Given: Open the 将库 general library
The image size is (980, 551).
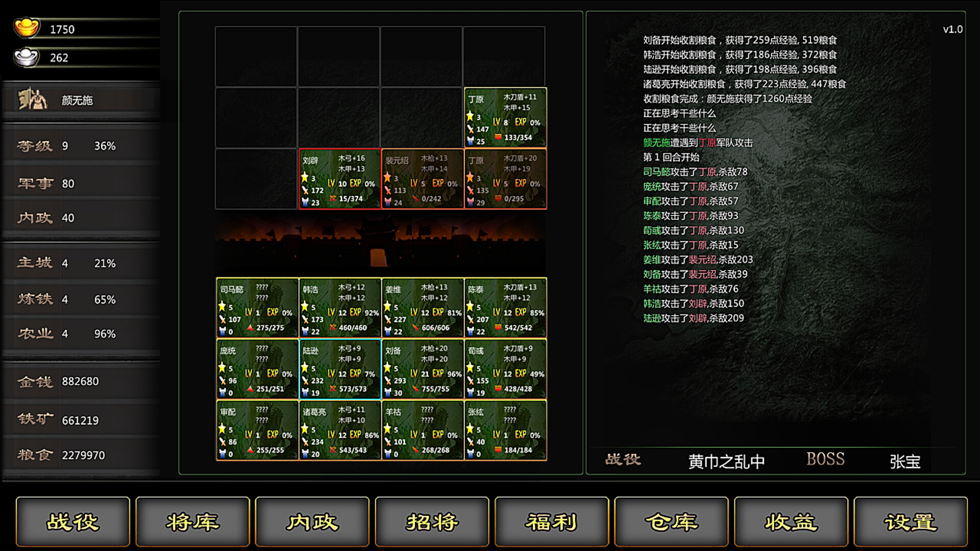Looking at the screenshot, I should (x=192, y=522).
